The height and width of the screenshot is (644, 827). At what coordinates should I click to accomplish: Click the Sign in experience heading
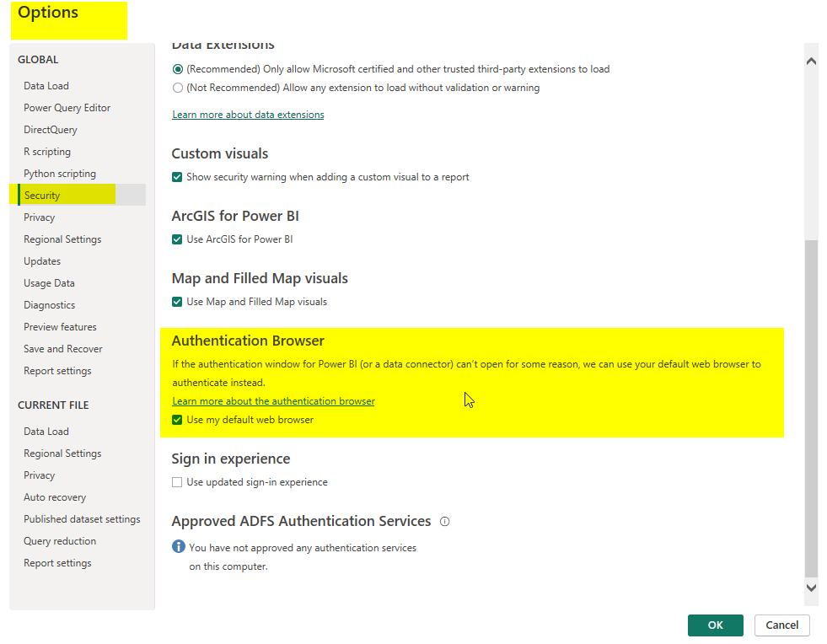tap(230, 459)
